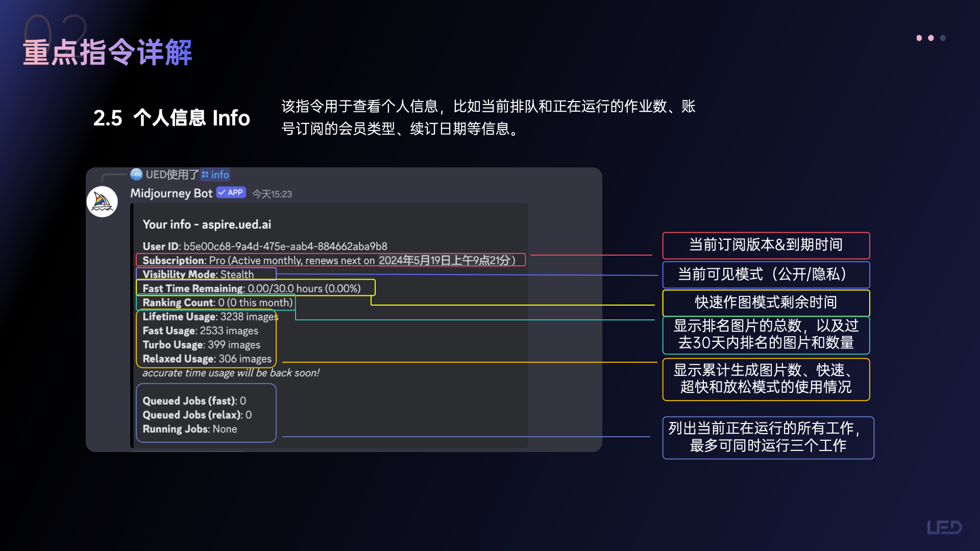
Task: Expand the Queued Jobs info box
Action: 206,414
